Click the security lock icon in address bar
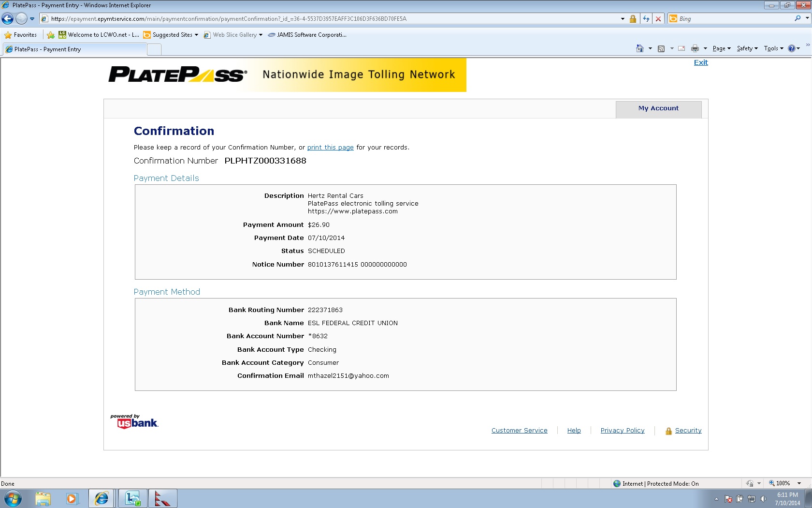Screen dimensions: 812x508 pos(633,19)
